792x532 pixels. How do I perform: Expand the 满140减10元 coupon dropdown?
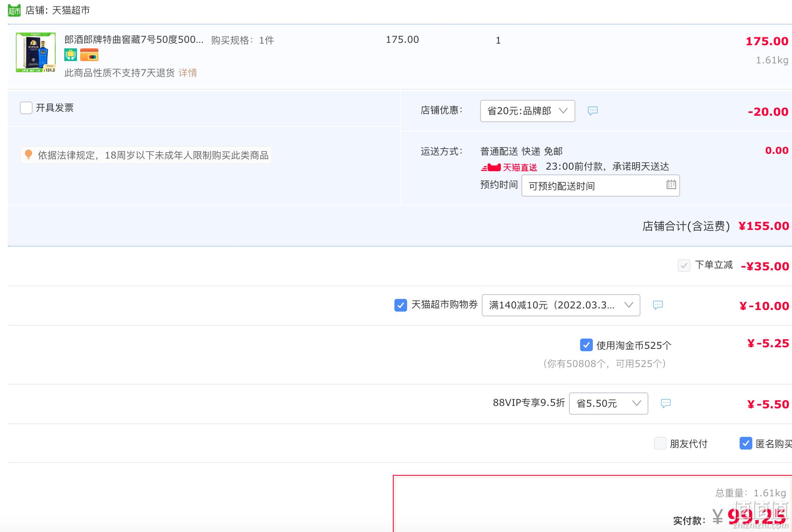coord(561,305)
